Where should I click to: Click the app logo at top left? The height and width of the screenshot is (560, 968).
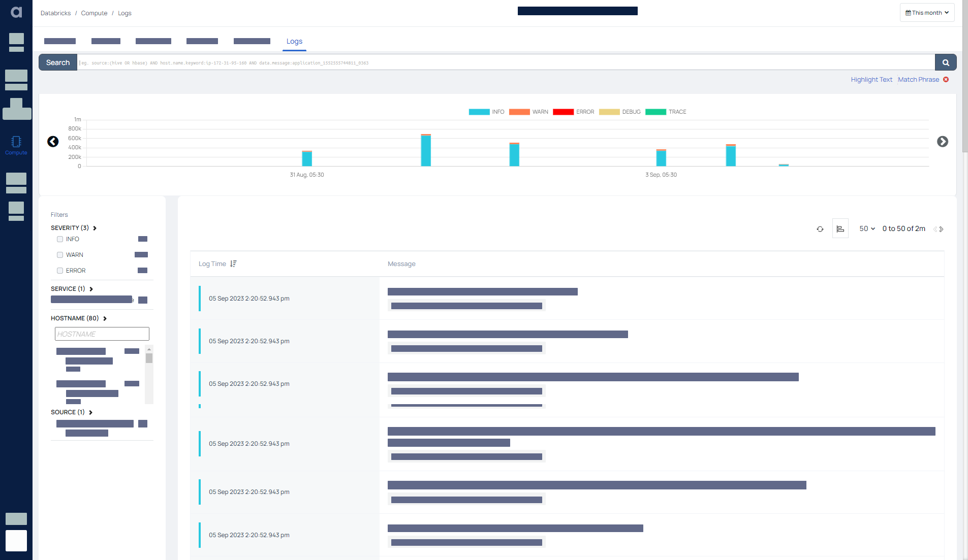[x=16, y=12]
